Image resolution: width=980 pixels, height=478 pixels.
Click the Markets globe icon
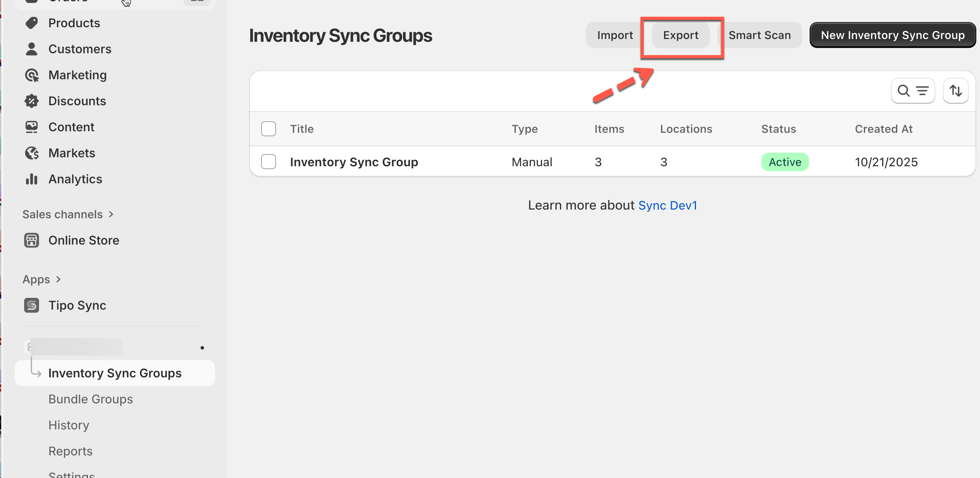[x=32, y=153]
